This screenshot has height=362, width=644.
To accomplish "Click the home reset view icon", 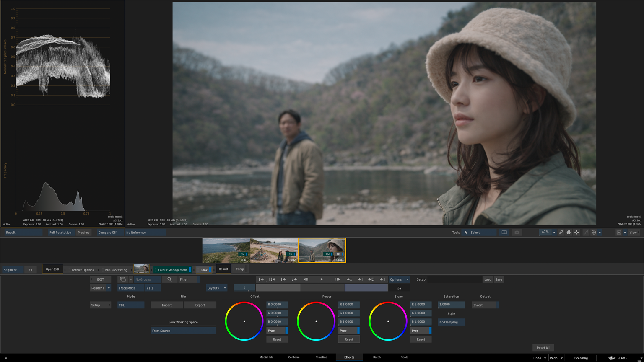I will pos(569,233).
